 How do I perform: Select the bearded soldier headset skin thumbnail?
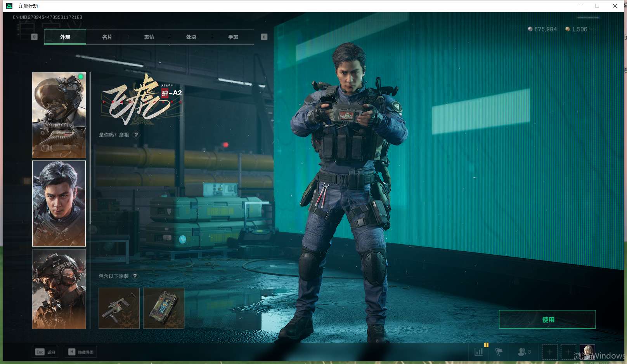click(59, 289)
